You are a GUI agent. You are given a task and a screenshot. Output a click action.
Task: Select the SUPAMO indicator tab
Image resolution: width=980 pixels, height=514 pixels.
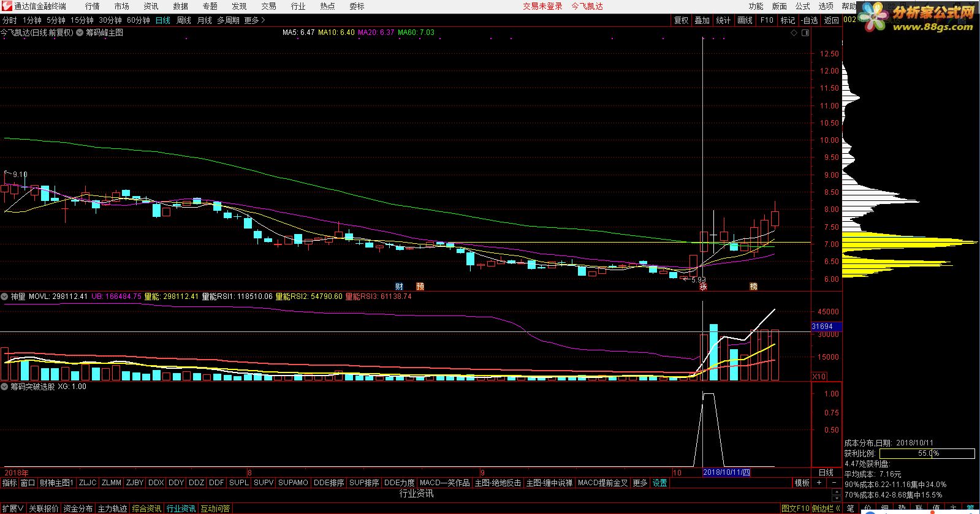tap(293, 483)
